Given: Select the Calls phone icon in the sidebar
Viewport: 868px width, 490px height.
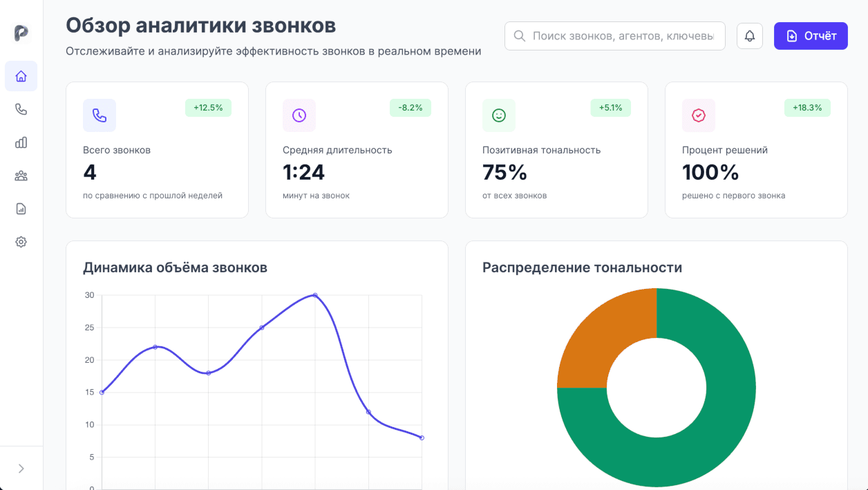Looking at the screenshot, I should pos(21,109).
